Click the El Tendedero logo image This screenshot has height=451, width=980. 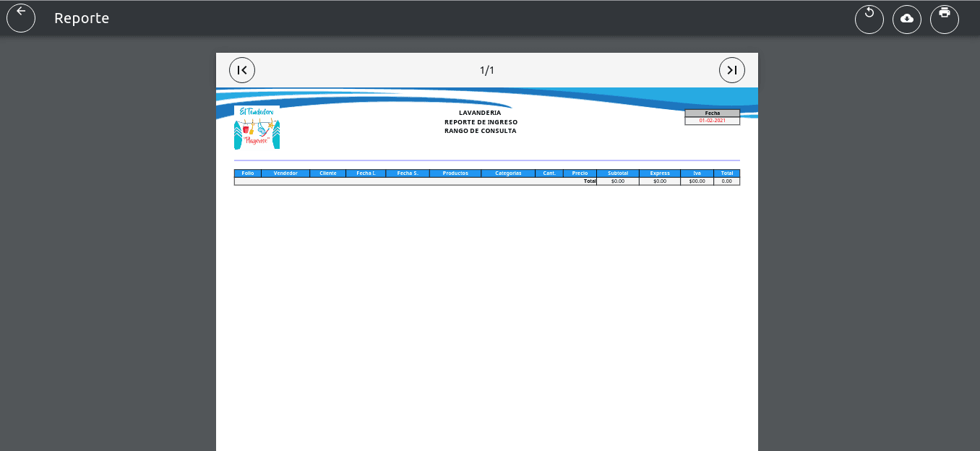(x=257, y=127)
